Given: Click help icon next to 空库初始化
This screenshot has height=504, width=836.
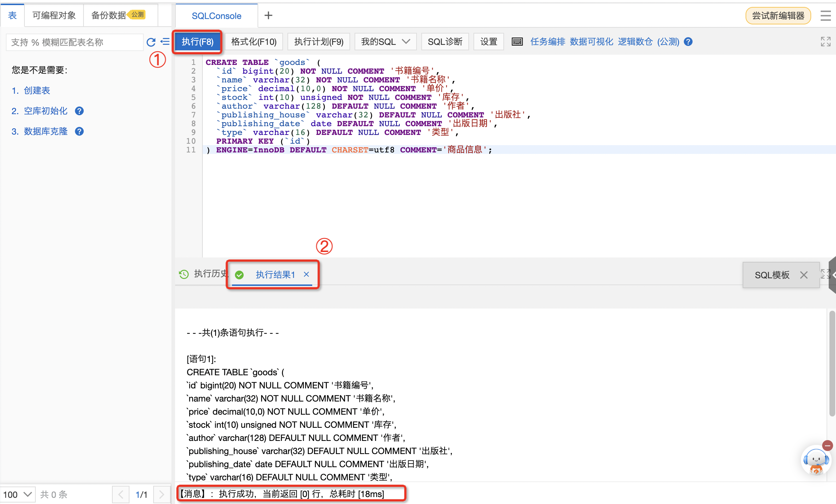Looking at the screenshot, I should coord(79,111).
